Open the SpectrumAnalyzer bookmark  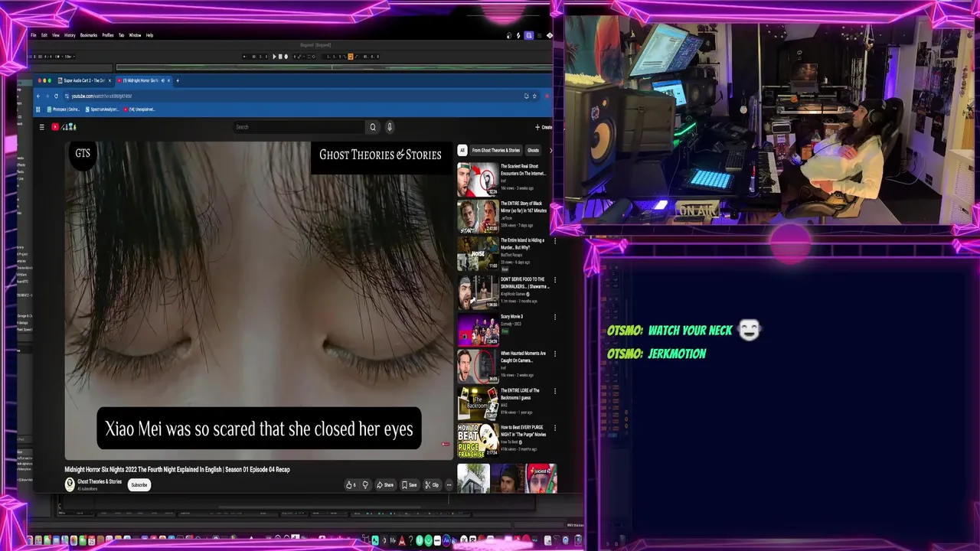[102, 109]
